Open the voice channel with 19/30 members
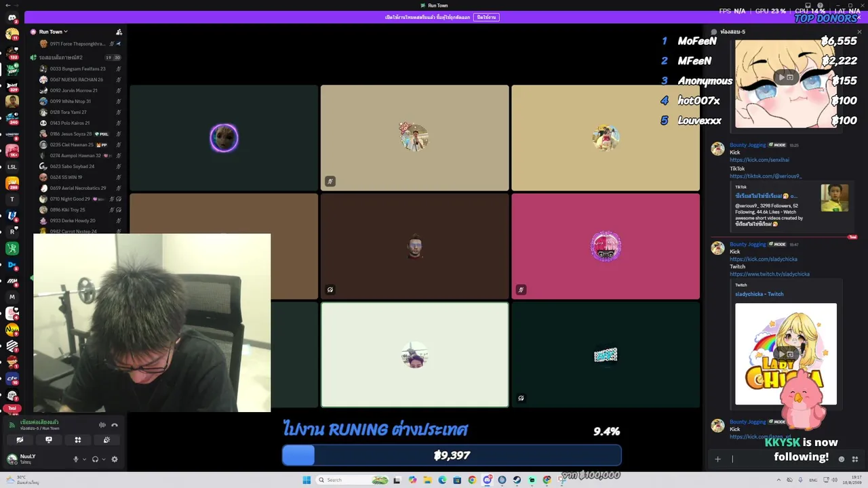This screenshot has width=868, height=488. click(76, 58)
